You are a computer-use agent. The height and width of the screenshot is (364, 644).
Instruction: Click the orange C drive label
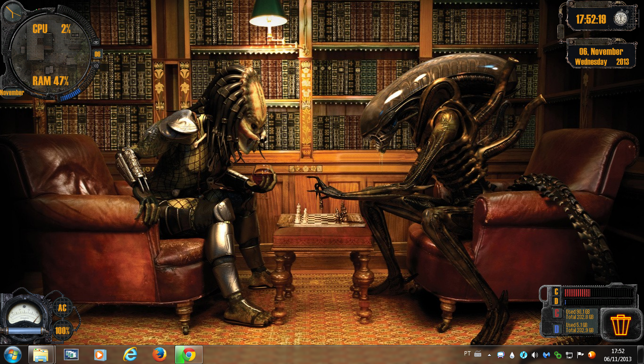pos(556,292)
